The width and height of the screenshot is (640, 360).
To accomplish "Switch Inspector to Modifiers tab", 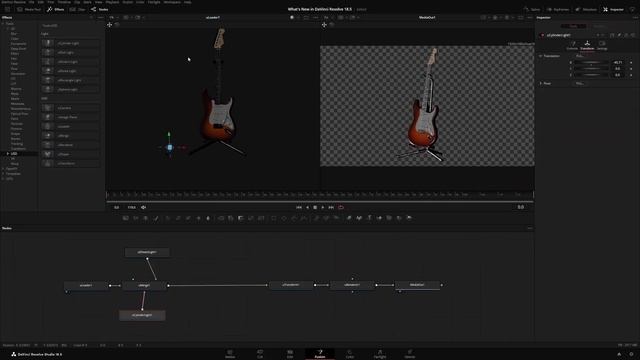I will click(599, 26).
